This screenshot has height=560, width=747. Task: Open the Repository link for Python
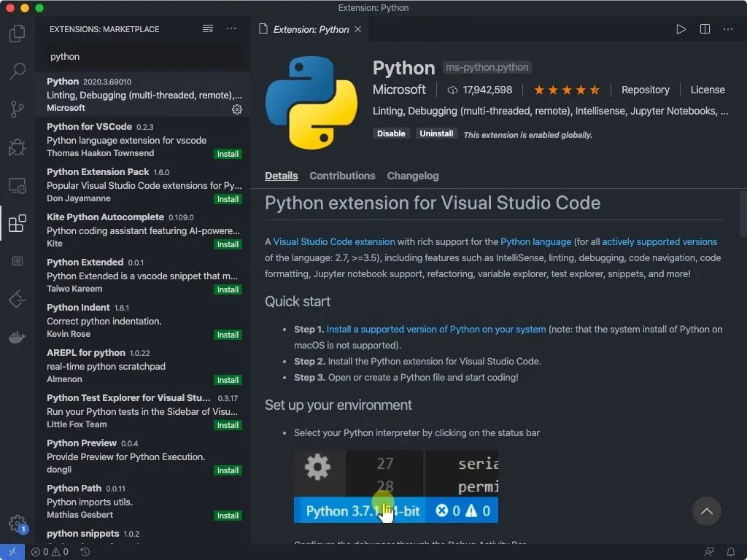tap(645, 90)
